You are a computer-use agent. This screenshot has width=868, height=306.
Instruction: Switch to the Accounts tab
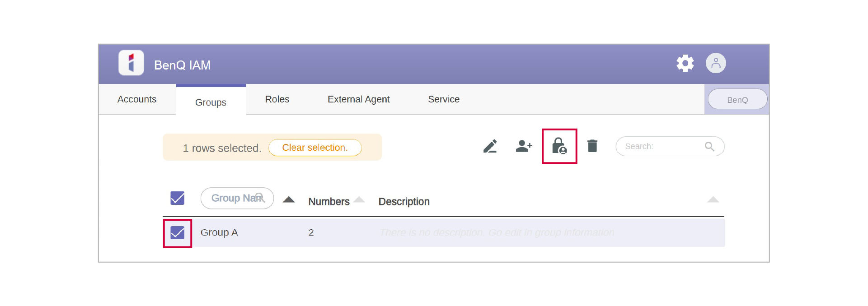[137, 99]
